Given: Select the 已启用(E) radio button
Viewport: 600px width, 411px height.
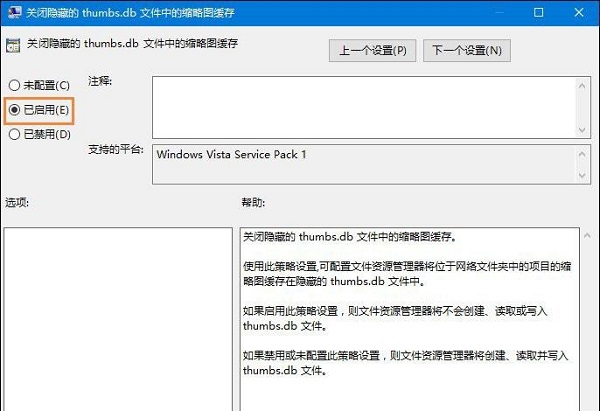Looking at the screenshot, I should click(14, 109).
